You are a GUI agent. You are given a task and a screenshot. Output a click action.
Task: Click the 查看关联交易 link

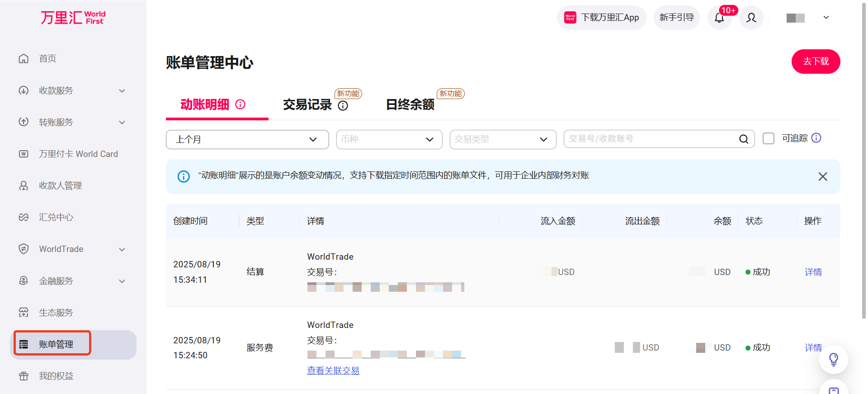pyautogui.click(x=333, y=370)
